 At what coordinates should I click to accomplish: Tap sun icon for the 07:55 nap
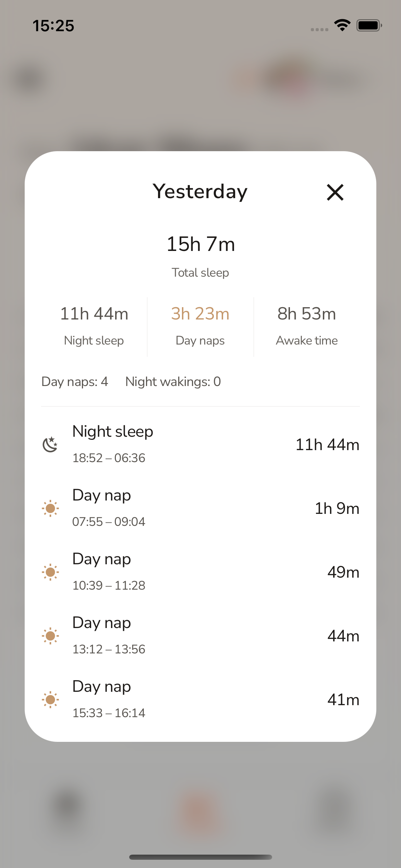point(50,508)
